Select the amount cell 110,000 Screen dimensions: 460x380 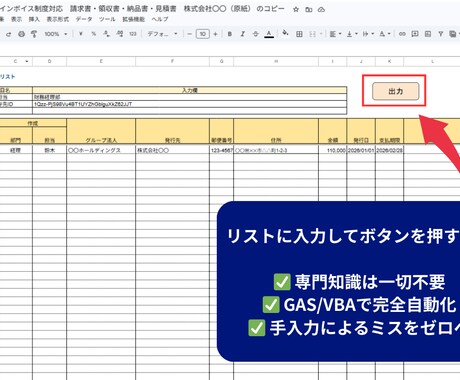pos(333,150)
